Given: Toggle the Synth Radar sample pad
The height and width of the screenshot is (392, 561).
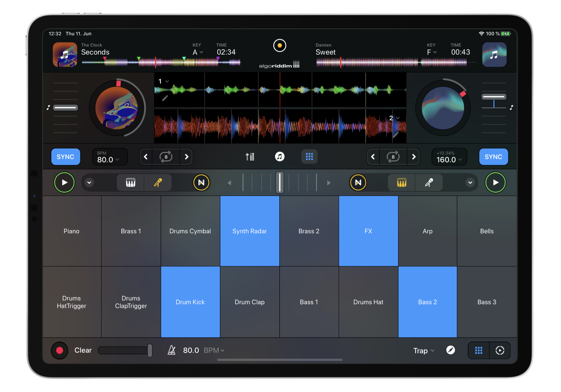Looking at the screenshot, I should [249, 231].
